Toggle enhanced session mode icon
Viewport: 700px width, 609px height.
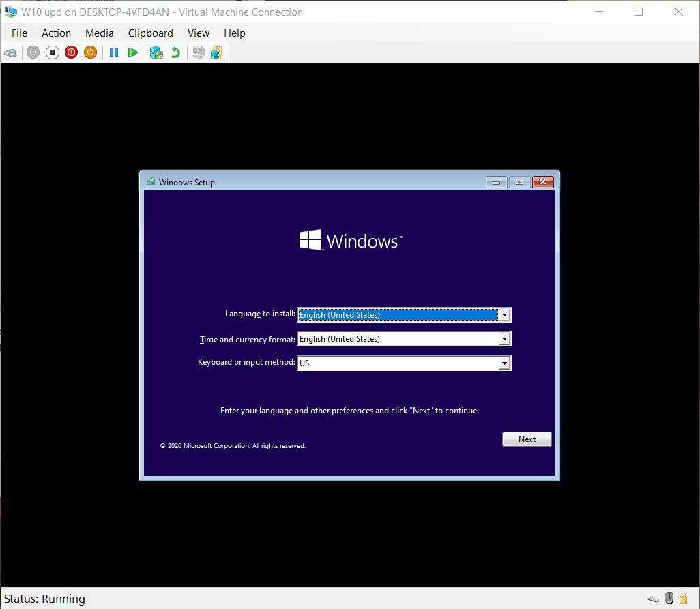coord(199,53)
